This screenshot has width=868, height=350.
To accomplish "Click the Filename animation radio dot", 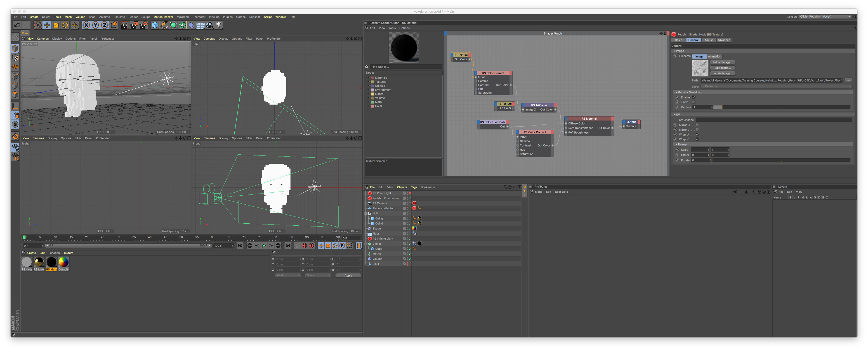I will point(675,56).
